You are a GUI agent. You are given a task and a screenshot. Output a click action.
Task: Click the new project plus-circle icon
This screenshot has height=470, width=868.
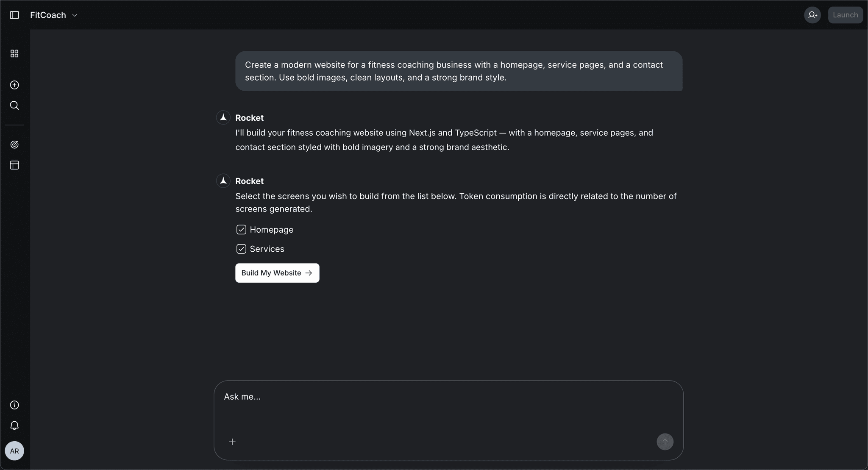tap(14, 85)
